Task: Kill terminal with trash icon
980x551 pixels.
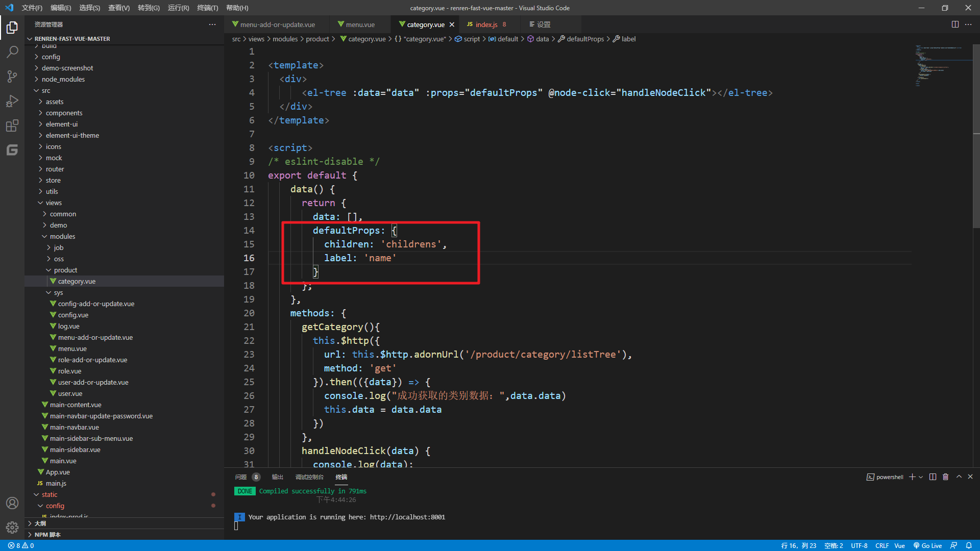Action: 945,477
